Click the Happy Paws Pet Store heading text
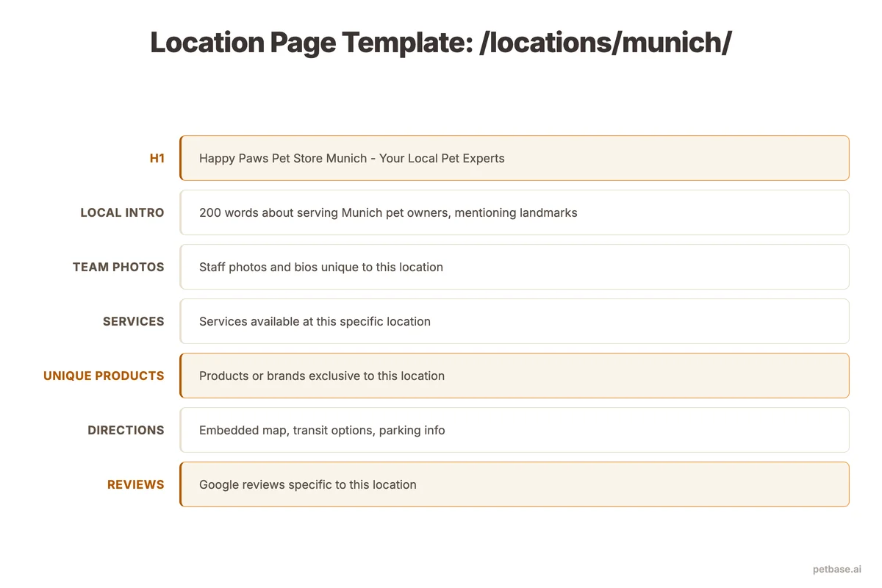This screenshot has height=588, width=882. pyautogui.click(x=351, y=158)
